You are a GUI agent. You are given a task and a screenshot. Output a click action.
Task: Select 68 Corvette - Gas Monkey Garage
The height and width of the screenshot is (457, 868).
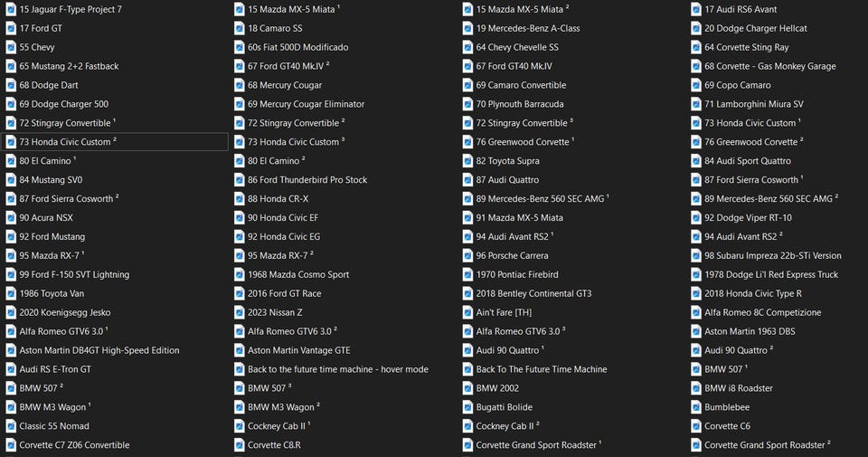pos(770,66)
